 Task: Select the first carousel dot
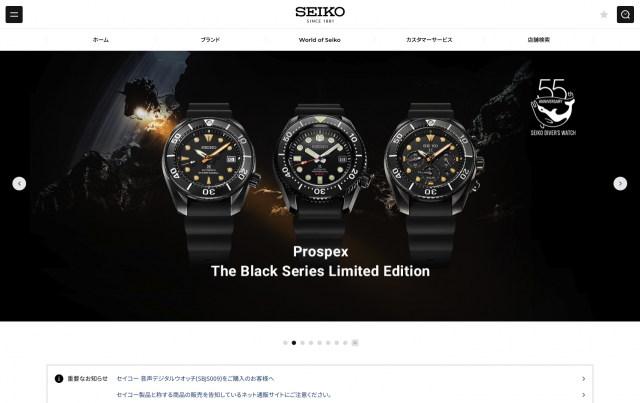point(285,343)
